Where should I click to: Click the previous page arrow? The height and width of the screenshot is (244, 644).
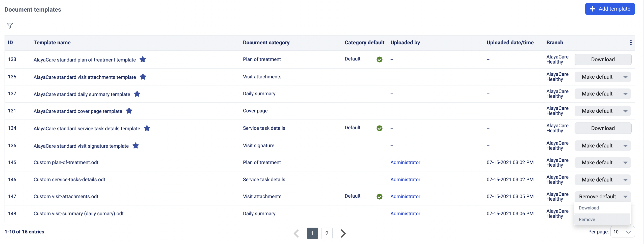[297, 233]
